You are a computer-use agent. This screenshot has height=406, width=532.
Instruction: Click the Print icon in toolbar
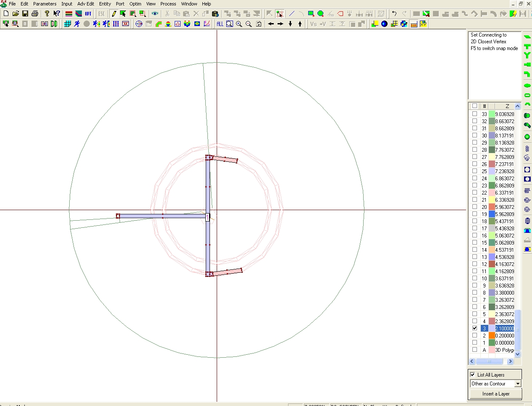coord(35,14)
